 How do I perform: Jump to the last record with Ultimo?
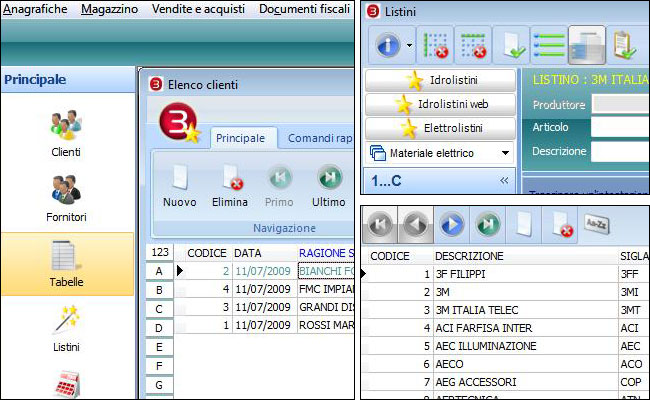pyautogui.click(x=328, y=185)
